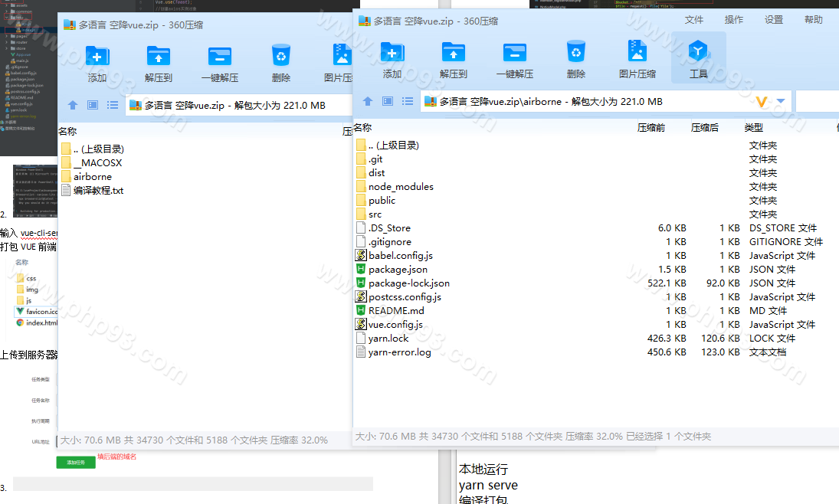Select the 编译教程.txt file
Image resolution: width=839 pixels, height=504 pixels.
point(98,191)
